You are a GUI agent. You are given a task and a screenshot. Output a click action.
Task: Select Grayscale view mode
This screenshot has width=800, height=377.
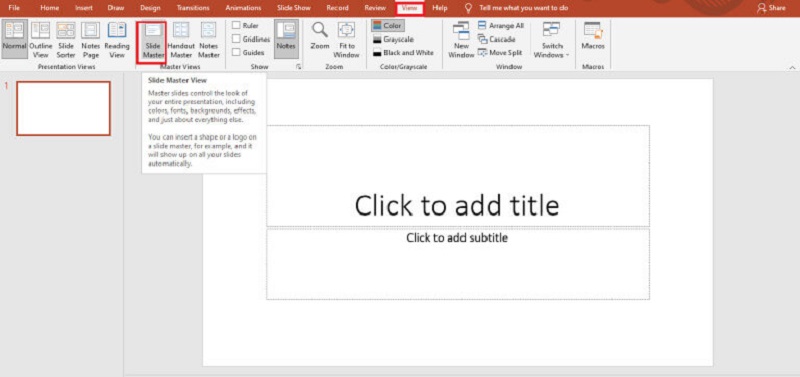click(394, 39)
